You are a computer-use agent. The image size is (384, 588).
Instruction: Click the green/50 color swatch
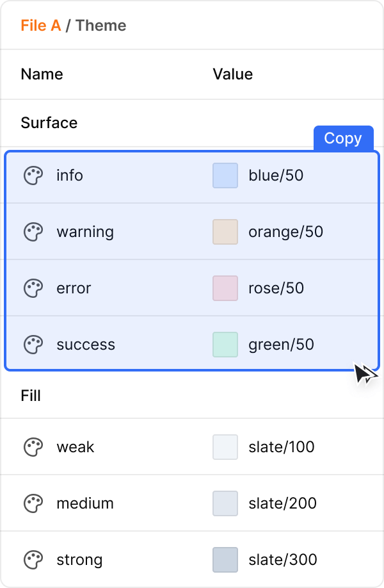[225, 345]
